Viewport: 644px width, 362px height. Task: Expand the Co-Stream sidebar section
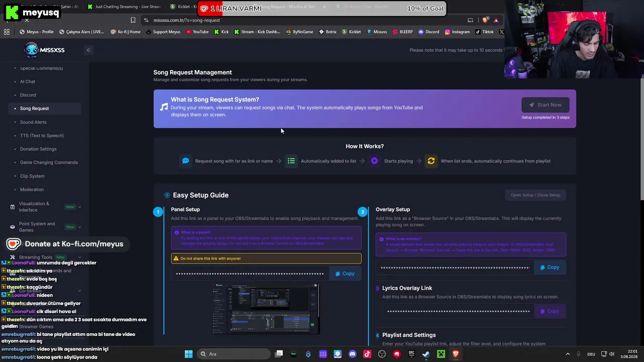click(x=79, y=291)
